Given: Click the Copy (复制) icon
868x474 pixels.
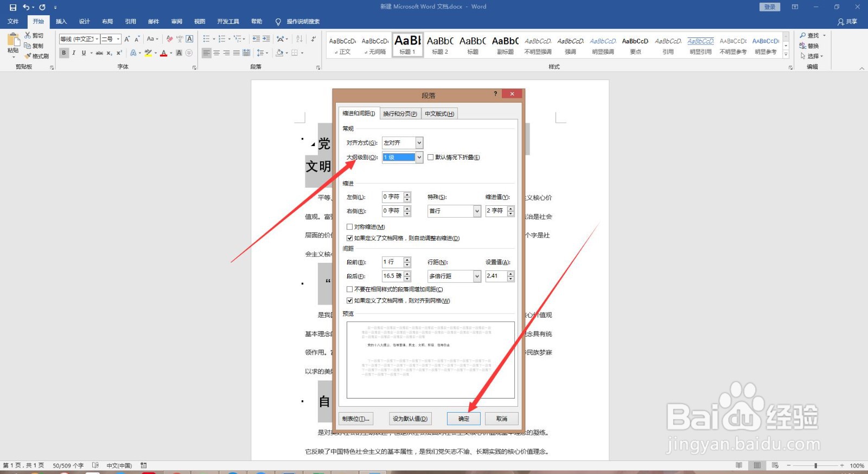Looking at the screenshot, I should 28,46.
